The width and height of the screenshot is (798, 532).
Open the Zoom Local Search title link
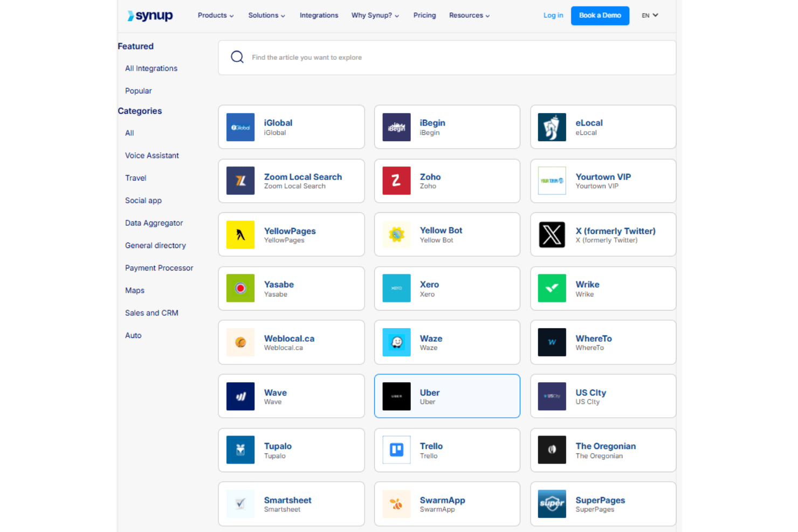coord(303,177)
